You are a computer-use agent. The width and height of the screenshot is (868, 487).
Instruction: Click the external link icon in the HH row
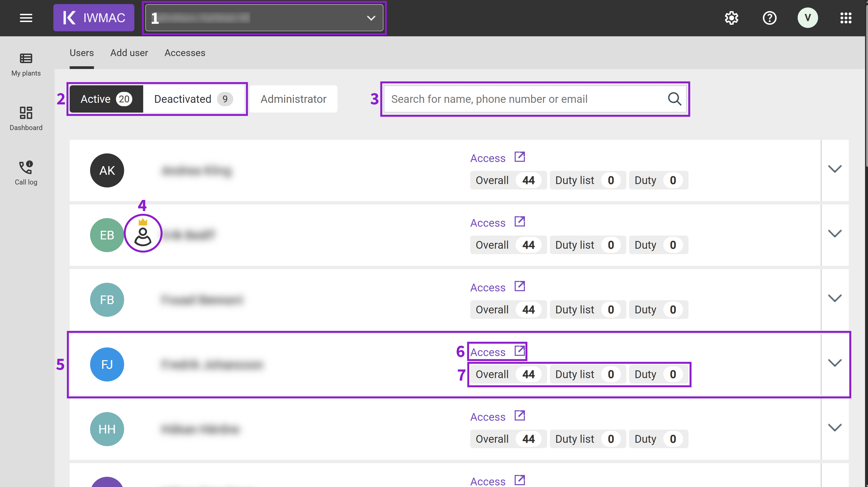(x=520, y=416)
